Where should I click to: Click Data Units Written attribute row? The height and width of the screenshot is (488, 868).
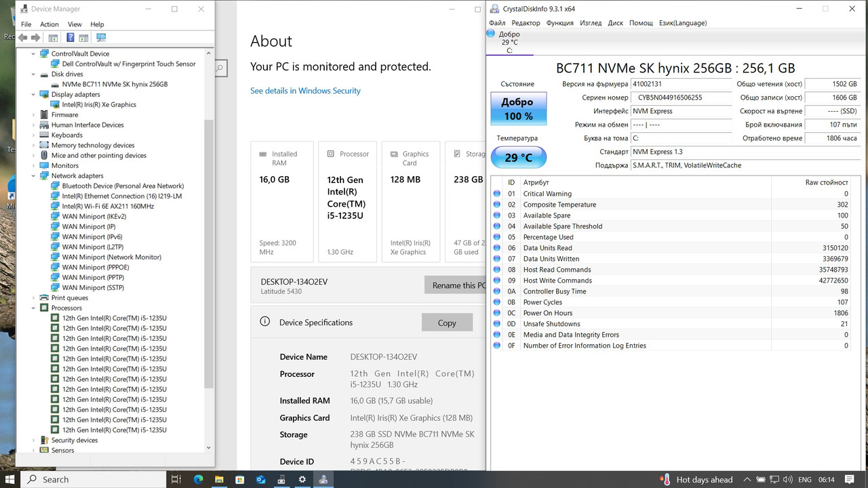point(670,259)
